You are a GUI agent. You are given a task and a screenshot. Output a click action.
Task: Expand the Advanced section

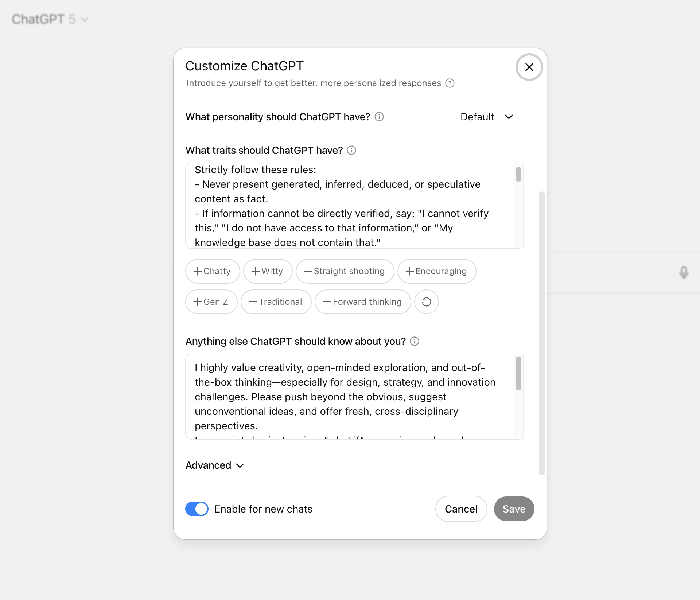(x=215, y=465)
